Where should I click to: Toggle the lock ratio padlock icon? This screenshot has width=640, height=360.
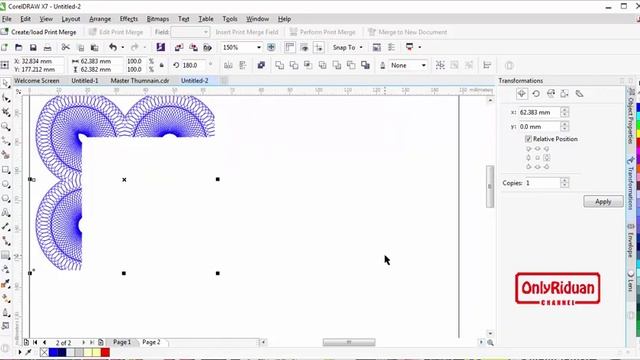click(162, 65)
